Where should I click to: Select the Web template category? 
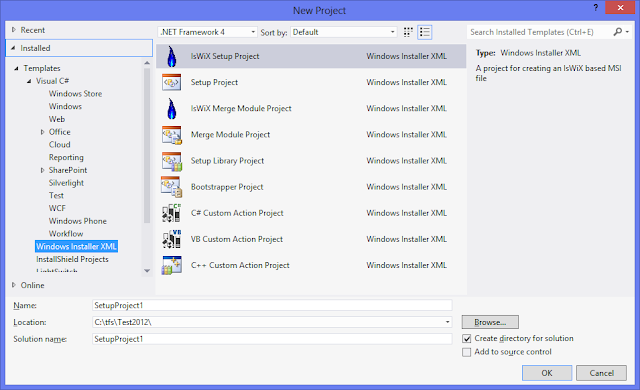57,119
